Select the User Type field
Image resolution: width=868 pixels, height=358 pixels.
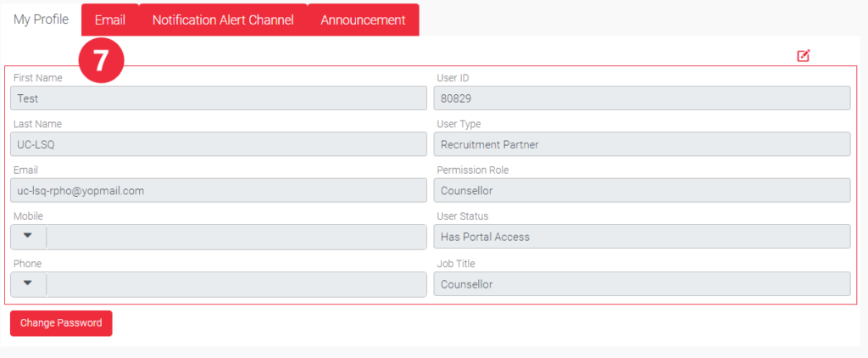[641, 144]
